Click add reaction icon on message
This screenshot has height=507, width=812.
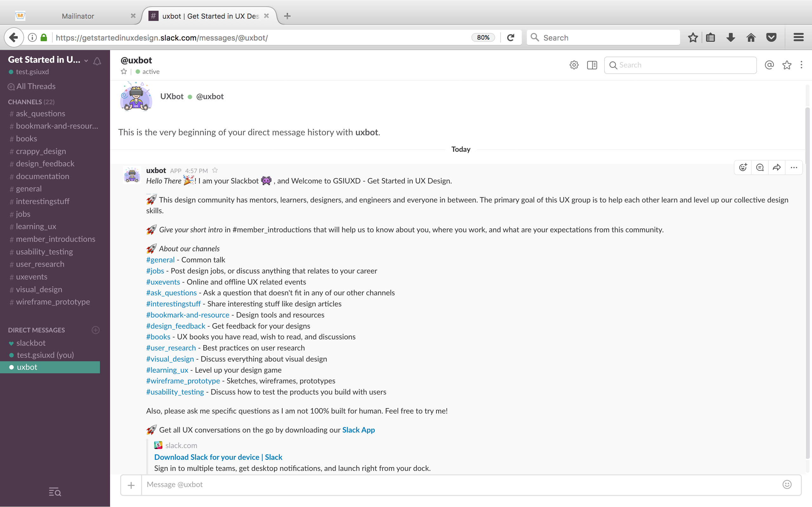pyautogui.click(x=743, y=167)
